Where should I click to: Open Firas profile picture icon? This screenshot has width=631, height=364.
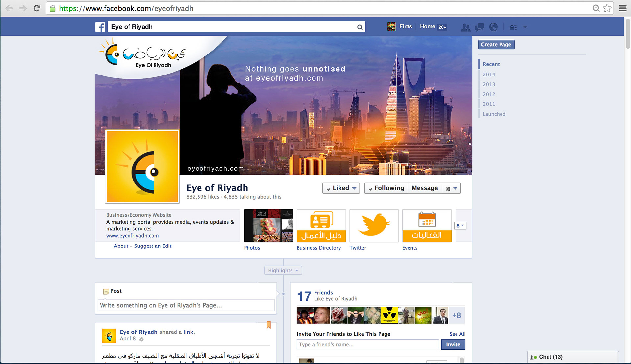(x=391, y=27)
